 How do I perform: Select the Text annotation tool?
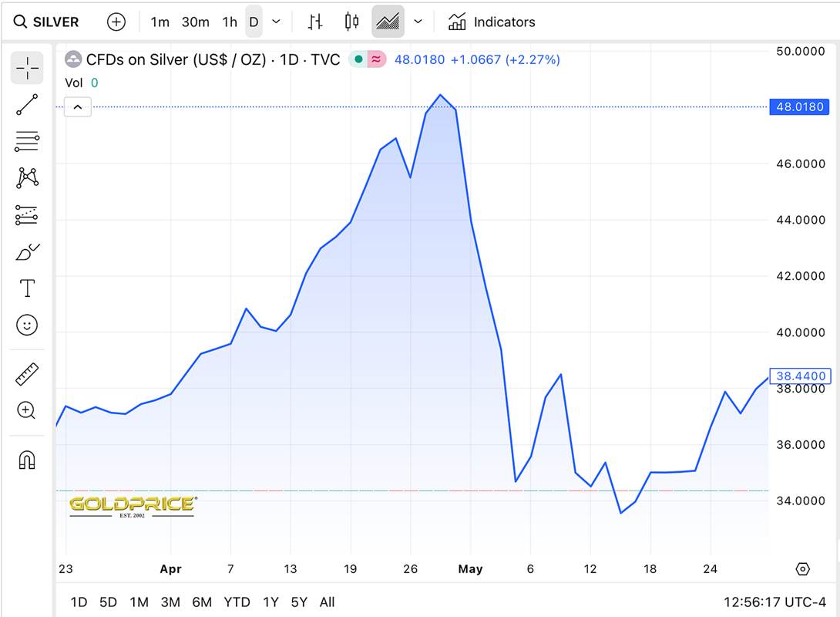pyautogui.click(x=27, y=288)
